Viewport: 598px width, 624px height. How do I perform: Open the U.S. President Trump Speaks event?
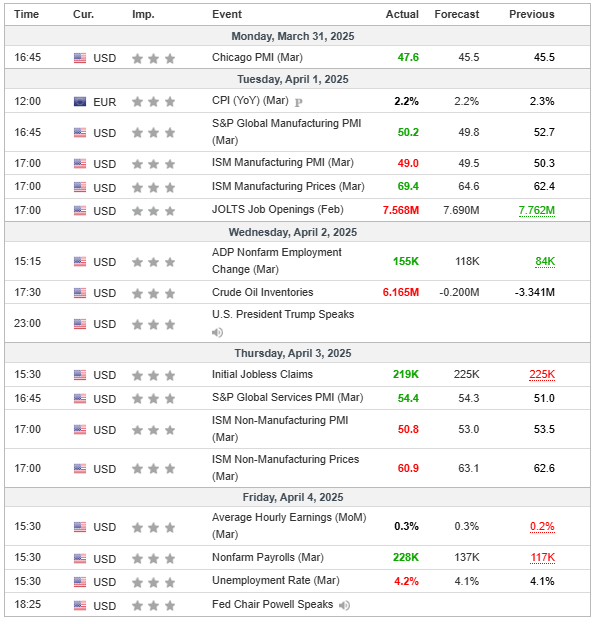tap(283, 314)
